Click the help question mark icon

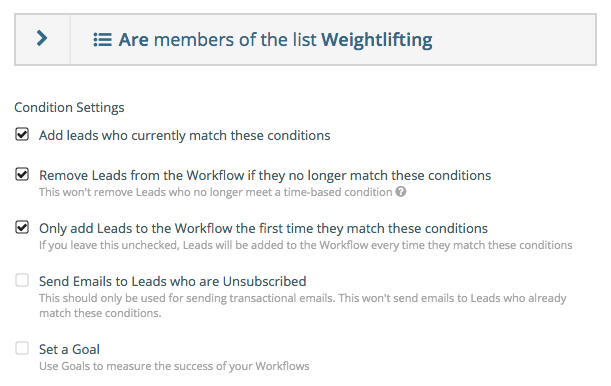point(401,192)
